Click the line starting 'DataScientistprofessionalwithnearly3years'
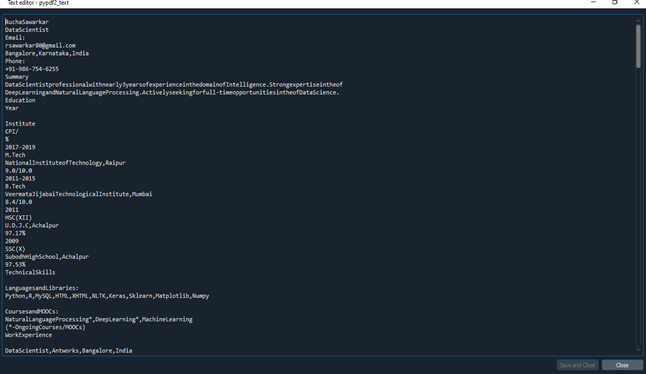 [174, 84]
